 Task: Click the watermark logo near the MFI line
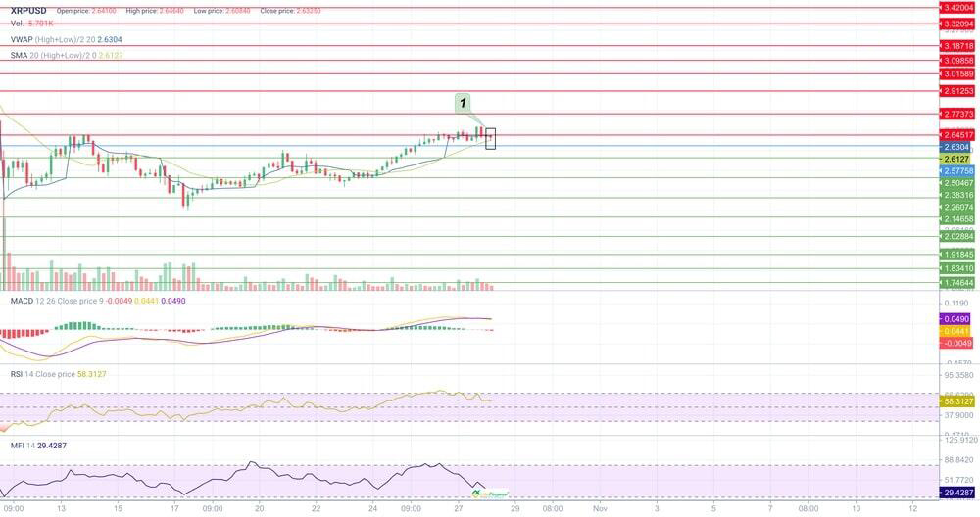coord(493,493)
